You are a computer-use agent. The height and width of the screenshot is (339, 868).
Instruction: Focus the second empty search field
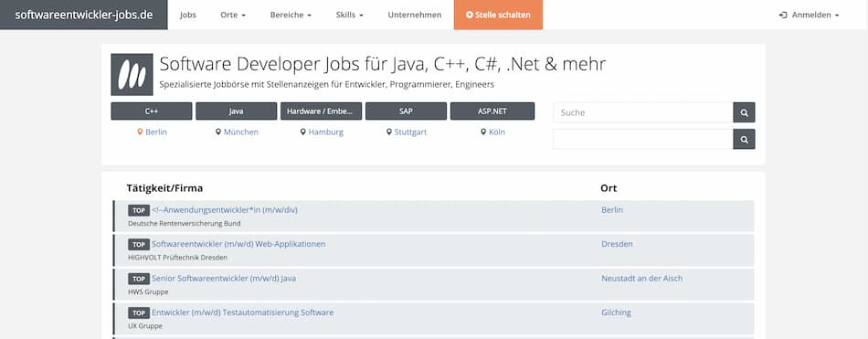click(x=643, y=139)
